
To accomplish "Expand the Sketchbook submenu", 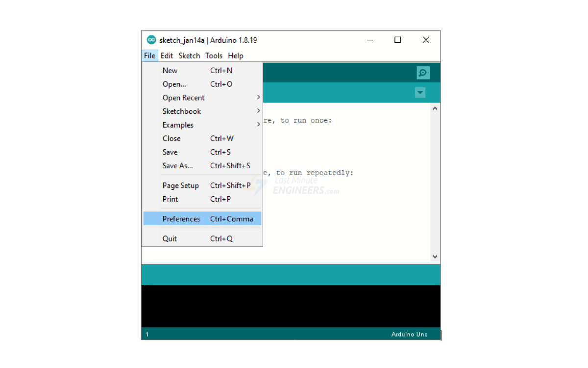I will tap(202, 111).
